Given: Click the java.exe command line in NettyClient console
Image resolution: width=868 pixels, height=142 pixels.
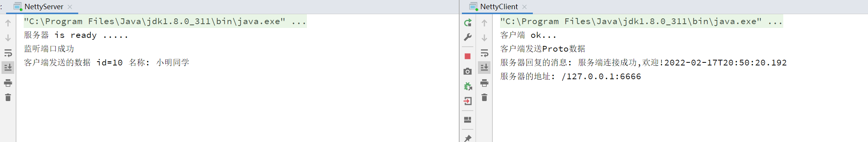Looking at the screenshot, I should 641,21.
